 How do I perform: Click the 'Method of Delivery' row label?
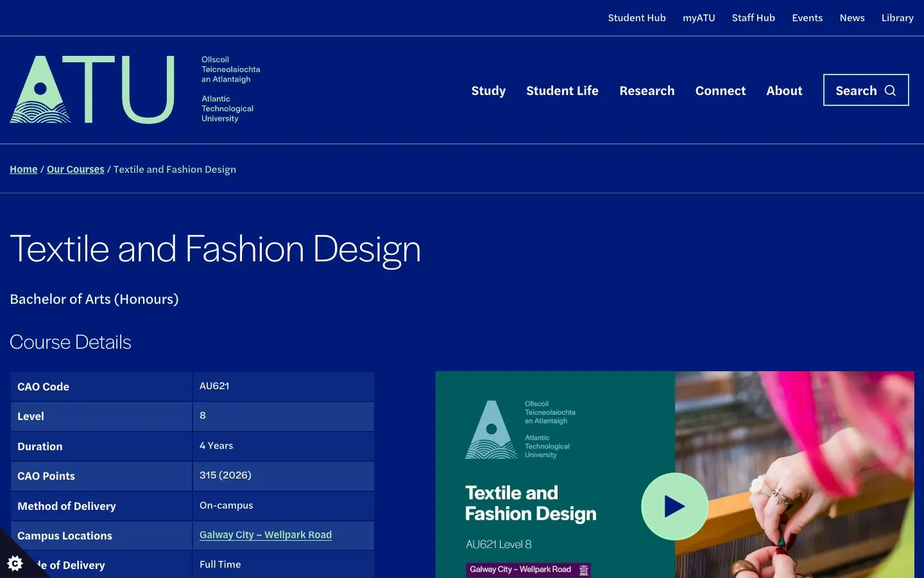point(67,506)
